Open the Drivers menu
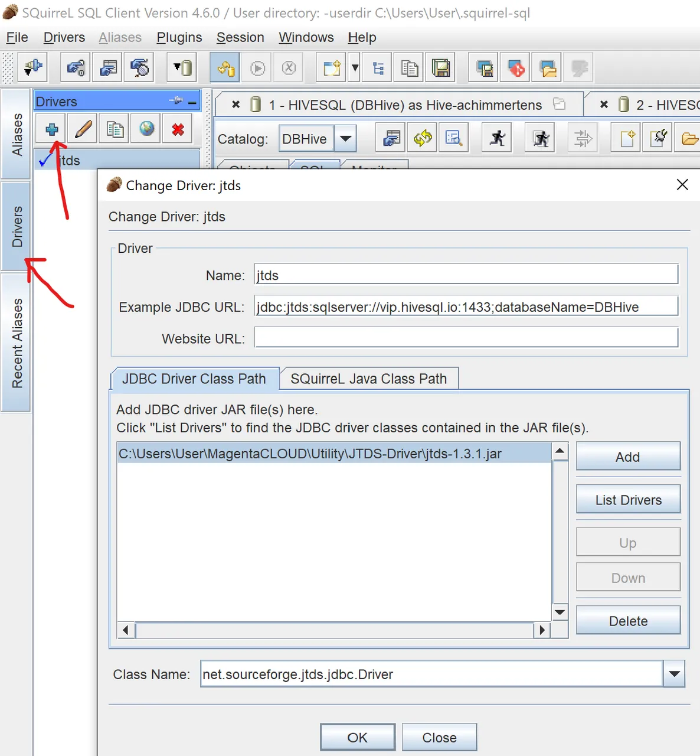700x756 pixels. (64, 37)
